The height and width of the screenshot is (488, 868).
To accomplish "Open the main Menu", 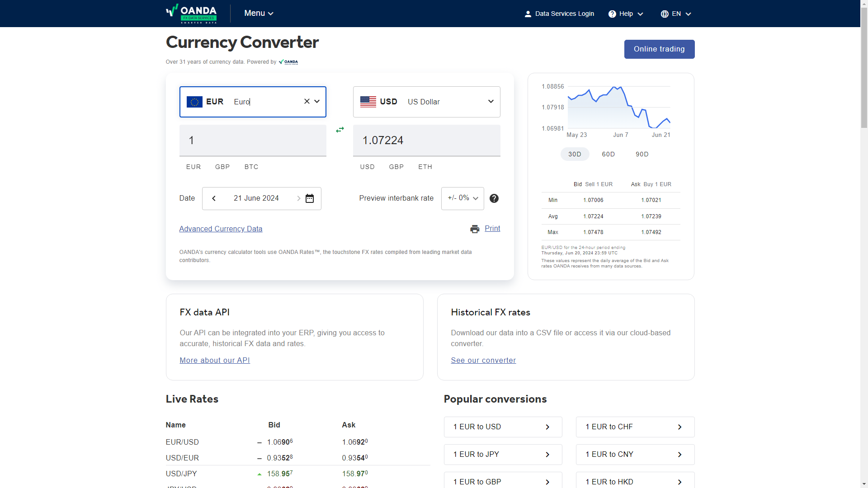I will click(259, 14).
